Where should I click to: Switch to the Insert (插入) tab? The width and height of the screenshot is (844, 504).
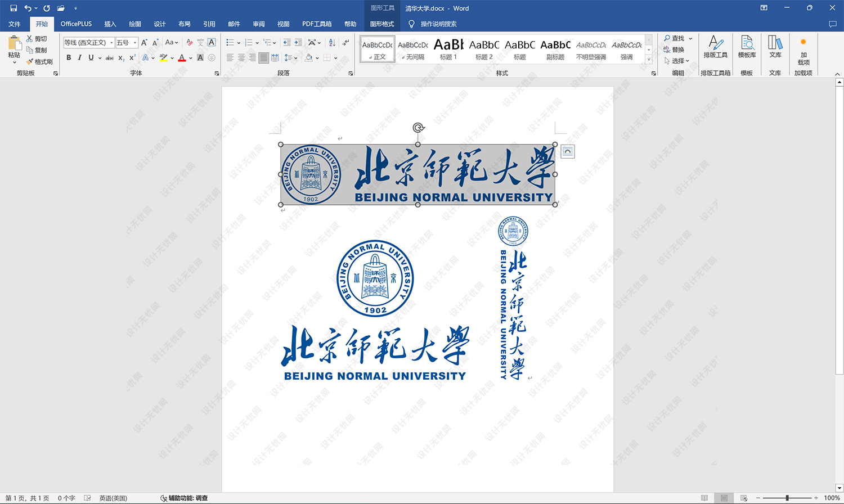(x=110, y=24)
